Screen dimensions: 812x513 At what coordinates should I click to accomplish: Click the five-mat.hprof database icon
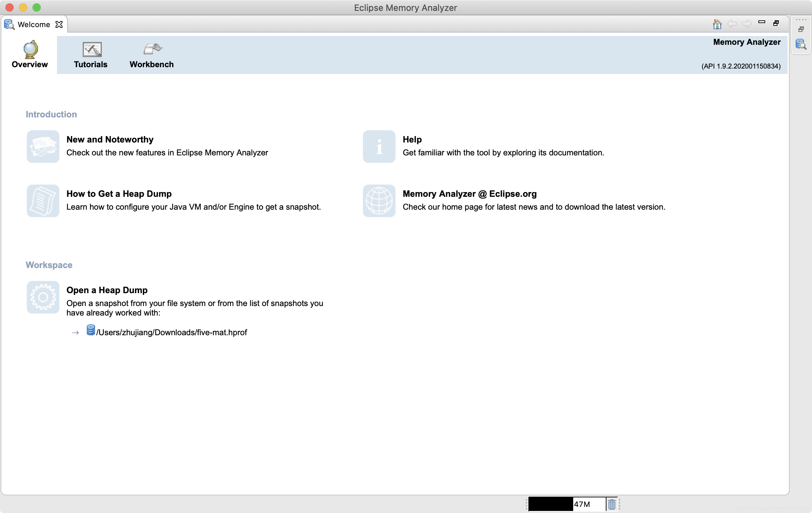click(91, 330)
